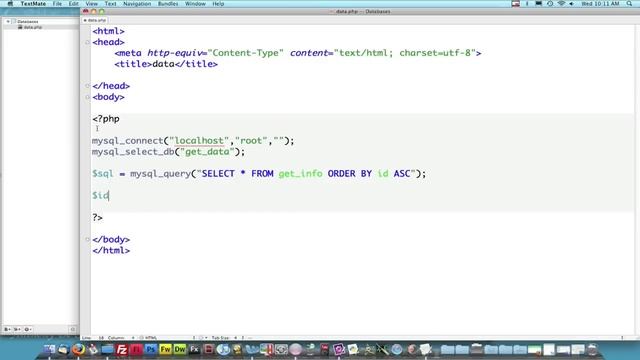Click the display menu bar icon
The height and width of the screenshot is (360, 640).
tap(538, 4)
